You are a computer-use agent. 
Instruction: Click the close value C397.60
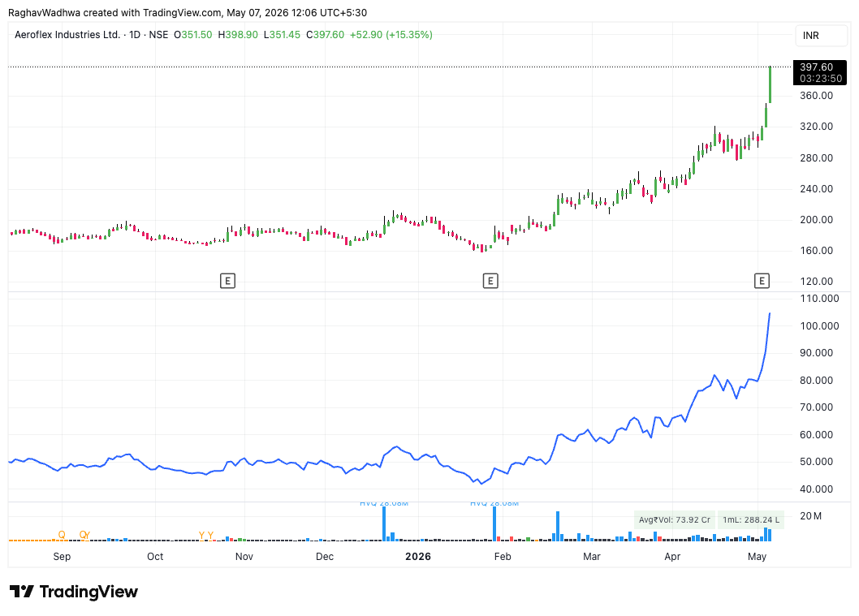(x=326, y=35)
